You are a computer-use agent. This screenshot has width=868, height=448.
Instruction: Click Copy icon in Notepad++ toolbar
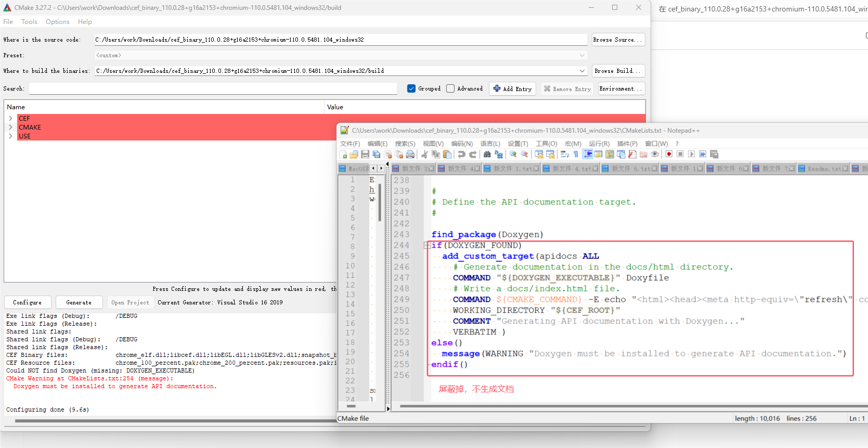(436, 154)
